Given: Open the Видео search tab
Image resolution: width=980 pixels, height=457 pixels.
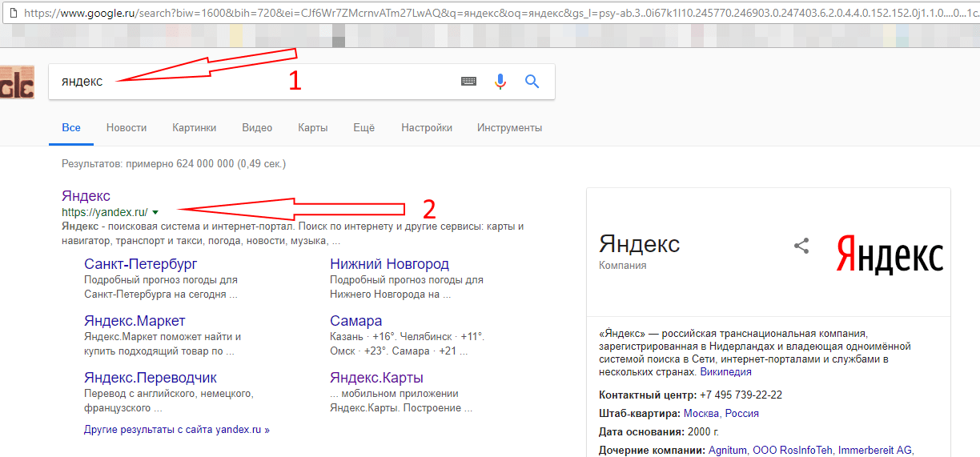Looking at the screenshot, I should [257, 128].
